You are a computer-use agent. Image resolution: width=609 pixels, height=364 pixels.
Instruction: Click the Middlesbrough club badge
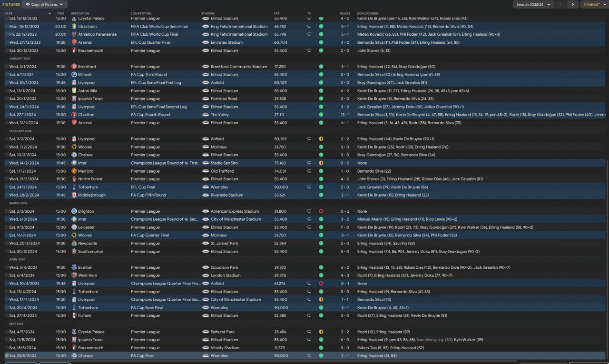[x=74, y=195]
